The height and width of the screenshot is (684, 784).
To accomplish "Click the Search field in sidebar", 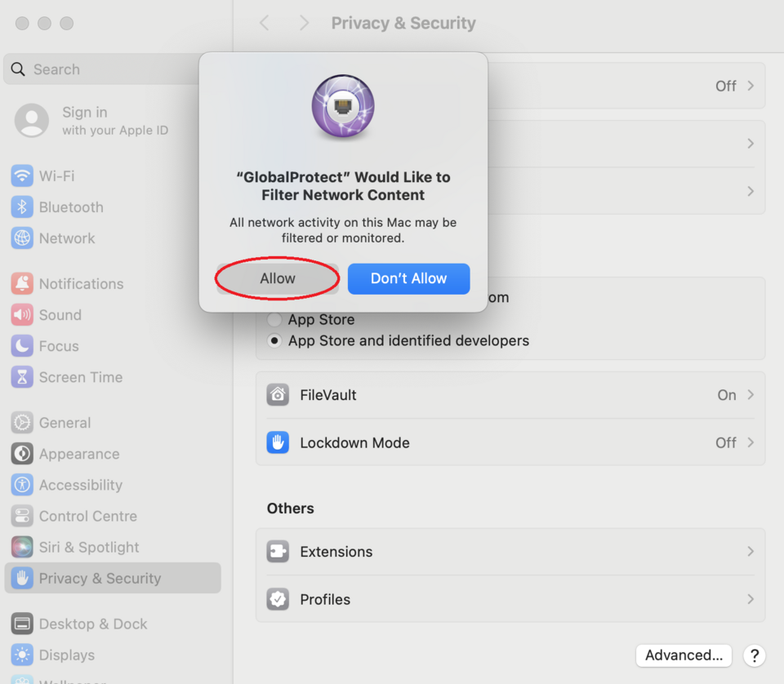I will click(x=106, y=69).
